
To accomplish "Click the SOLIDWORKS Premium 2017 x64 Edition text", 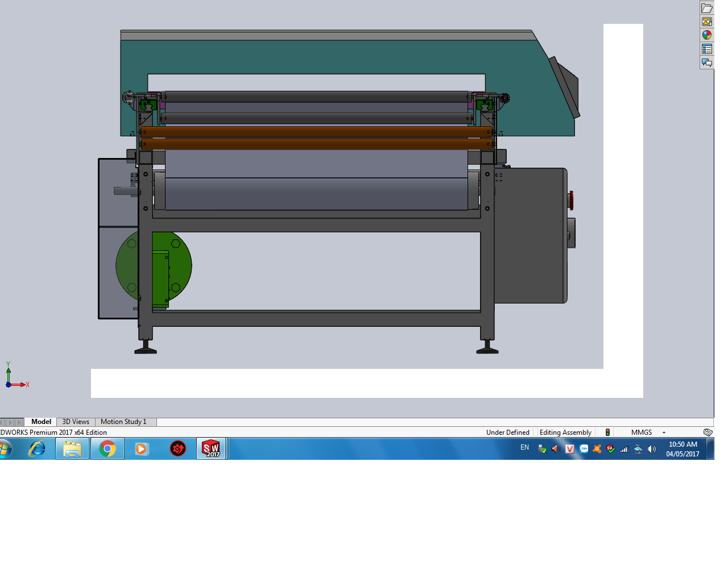I will coord(53,433).
